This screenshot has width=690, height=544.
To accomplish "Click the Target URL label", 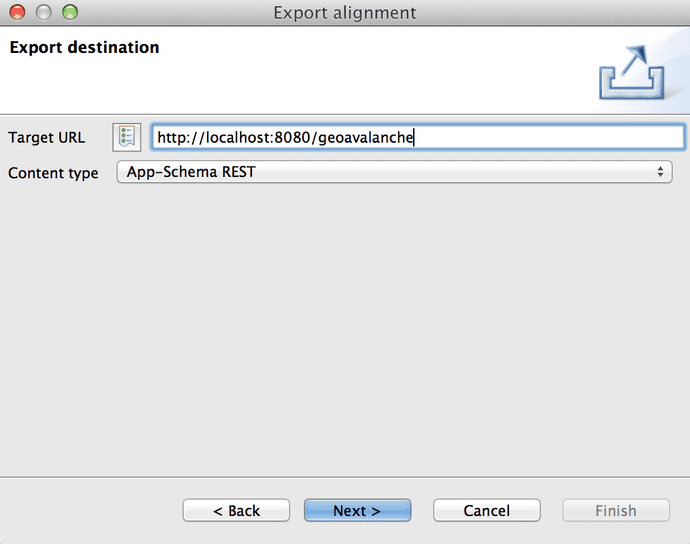I will (46, 138).
